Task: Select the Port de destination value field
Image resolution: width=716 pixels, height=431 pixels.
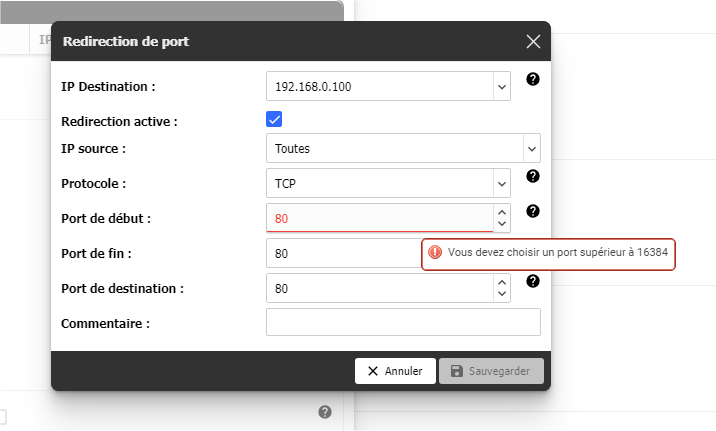Action: click(x=379, y=288)
